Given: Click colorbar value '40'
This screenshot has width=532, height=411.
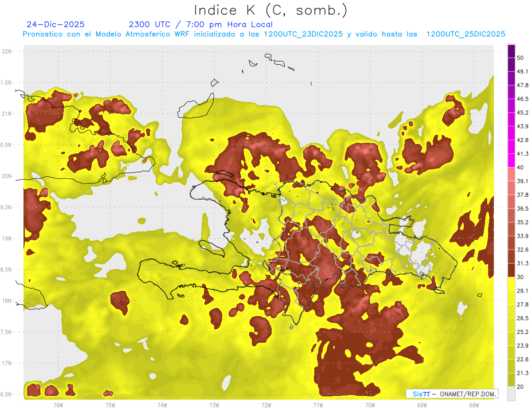Looking at the screenshot, I should [x=520, y=168].
